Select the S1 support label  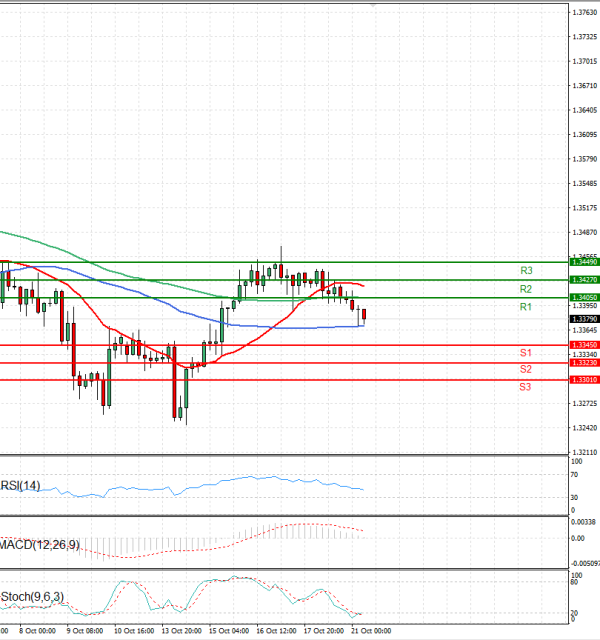[x=525, y=354]
